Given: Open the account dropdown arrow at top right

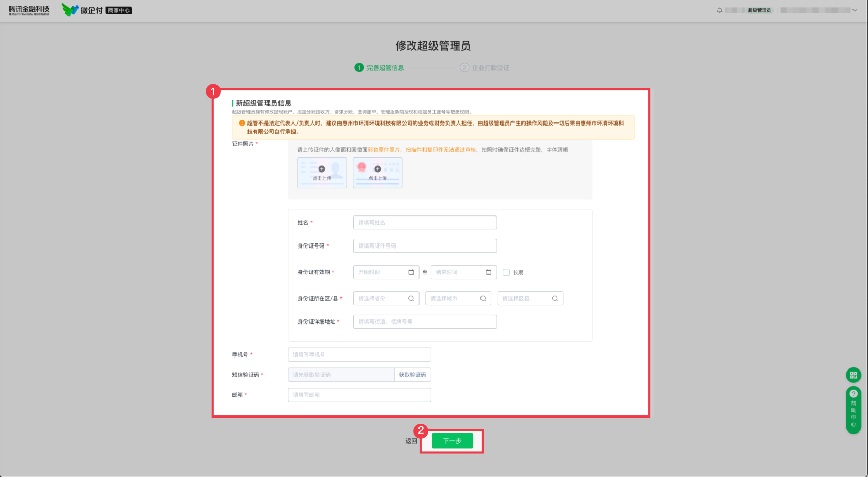Looking at the screenshot, I should coord(855,10).
